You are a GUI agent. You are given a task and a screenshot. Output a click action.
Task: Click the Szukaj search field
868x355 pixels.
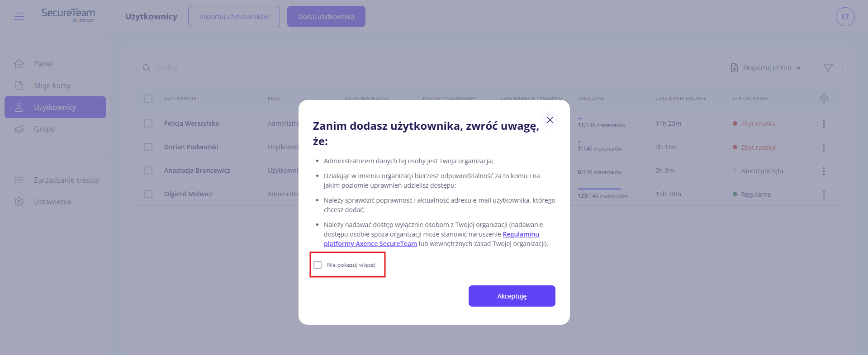point(199,68)
